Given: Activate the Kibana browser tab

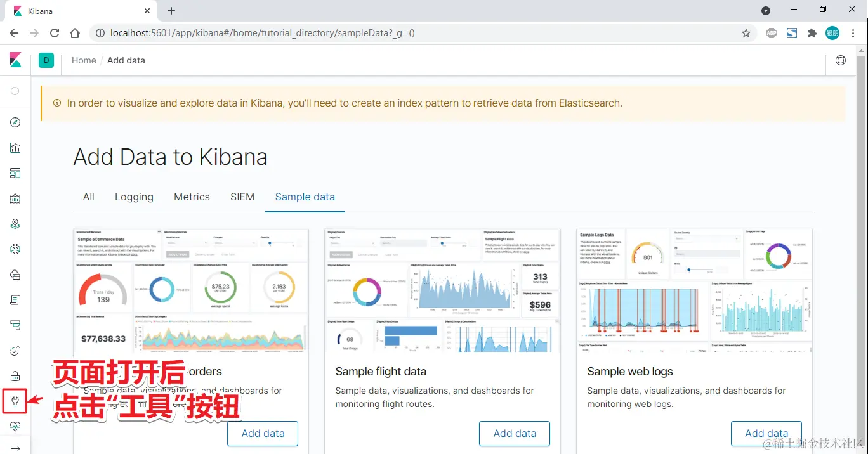Looking at the screenshot, I should point(81,11).
